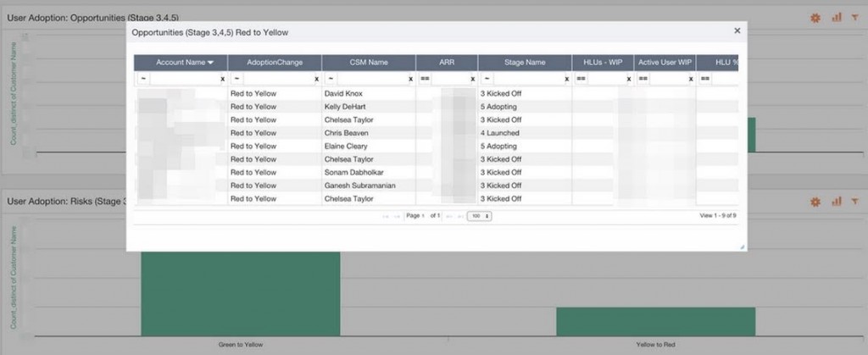Click the AdoptionChange column header
The height and width of the screenshot is (355, 868).
coord(274,63)
